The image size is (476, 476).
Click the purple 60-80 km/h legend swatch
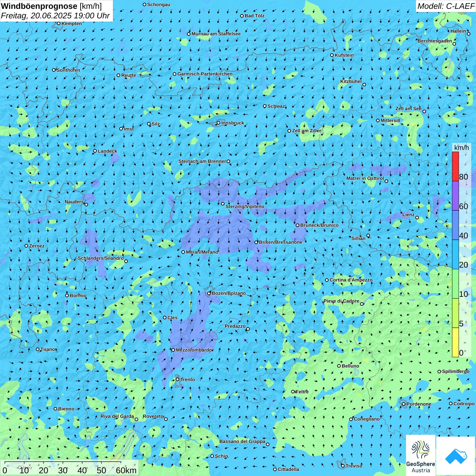tap(455, 196)
